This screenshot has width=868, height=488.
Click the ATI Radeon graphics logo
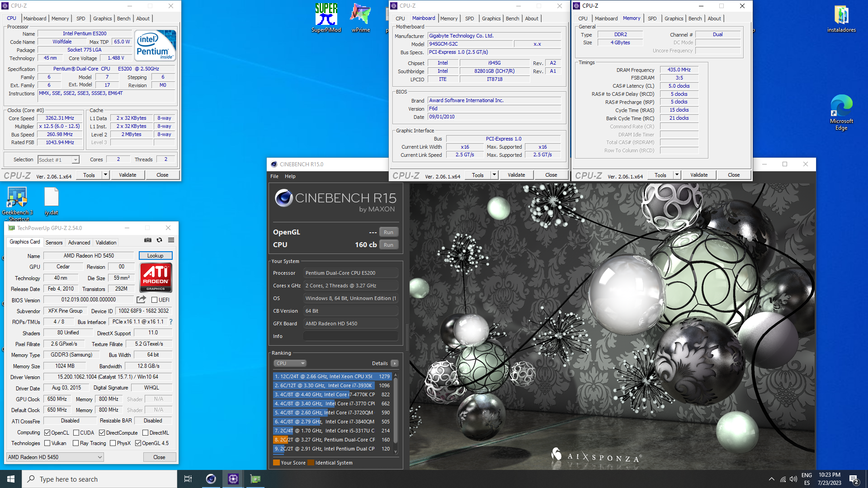point(156,277)
